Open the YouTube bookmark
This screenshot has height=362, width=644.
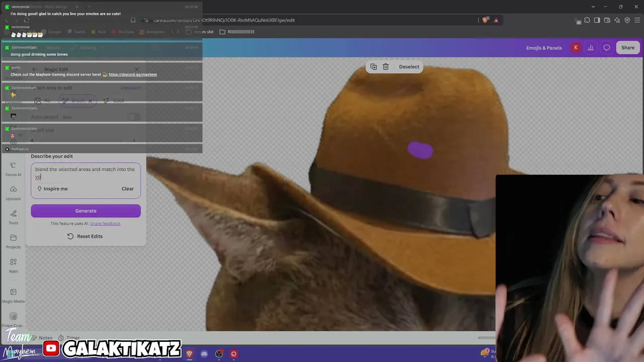(x=122, y=32)
